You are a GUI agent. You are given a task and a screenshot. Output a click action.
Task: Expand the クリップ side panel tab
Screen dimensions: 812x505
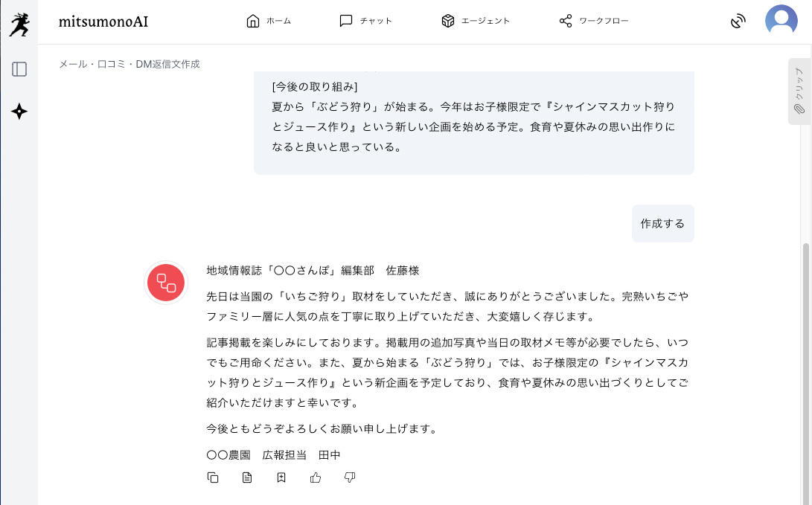(x=799, y=91)
